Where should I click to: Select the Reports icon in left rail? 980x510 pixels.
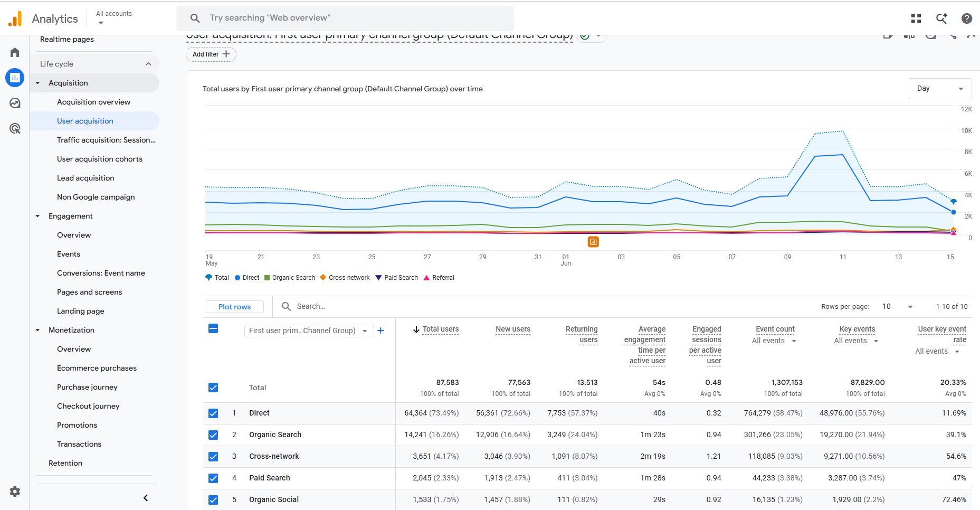pyautogui.click(x=15, y=78)
